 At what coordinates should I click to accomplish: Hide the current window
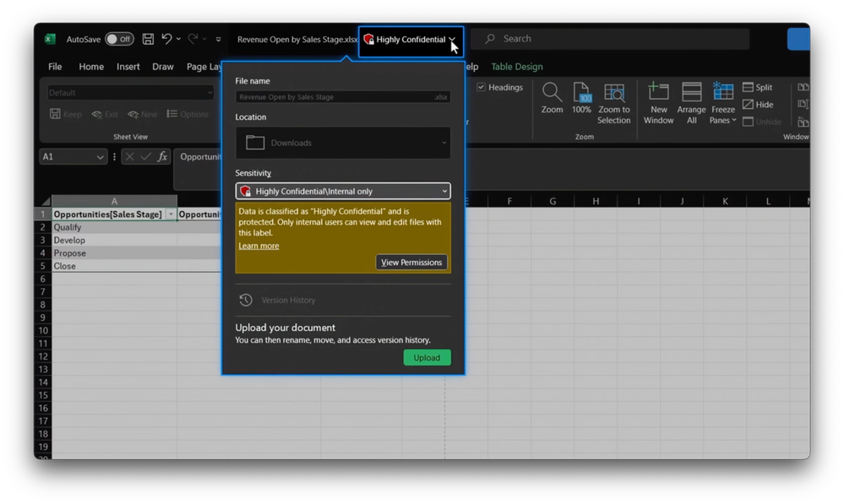pos(758,105)
